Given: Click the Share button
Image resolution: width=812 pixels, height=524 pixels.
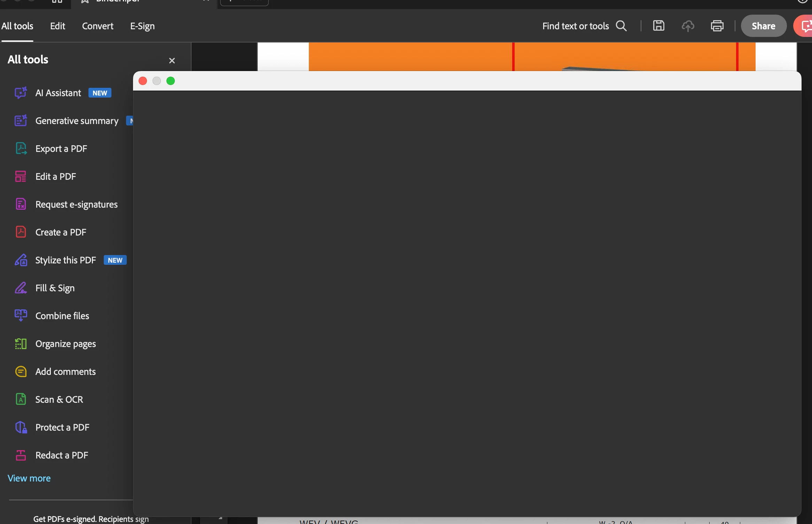Looking at the screenshot, I should point(763,26).
